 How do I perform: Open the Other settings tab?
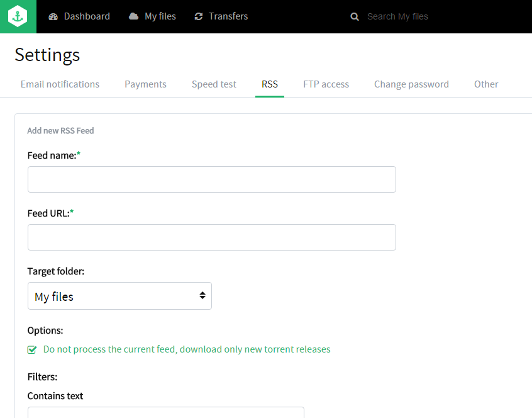click(x=486, y=84)
